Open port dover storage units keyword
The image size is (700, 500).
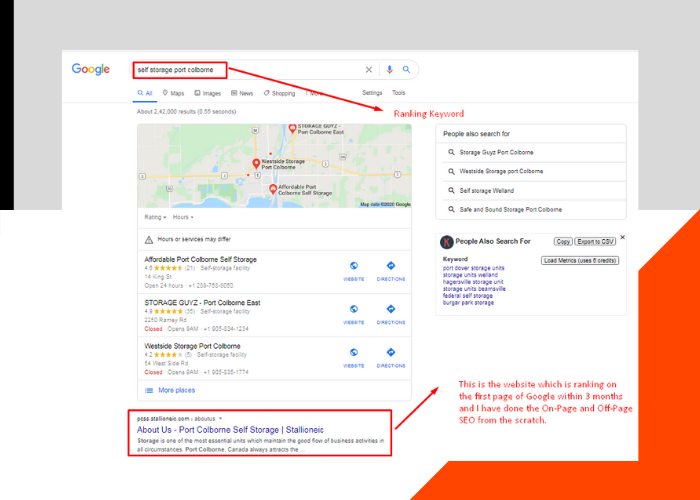[x=474, y=268]
